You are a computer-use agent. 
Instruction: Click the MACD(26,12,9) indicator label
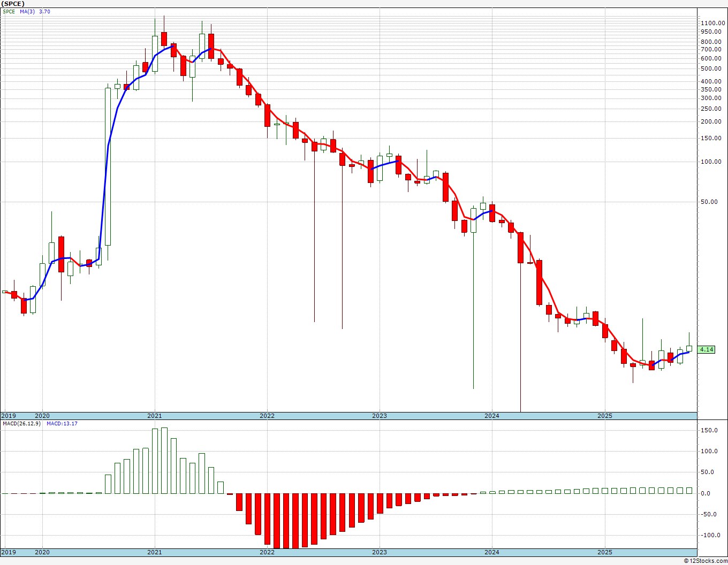pyautogui.click(x=21, y=424)
